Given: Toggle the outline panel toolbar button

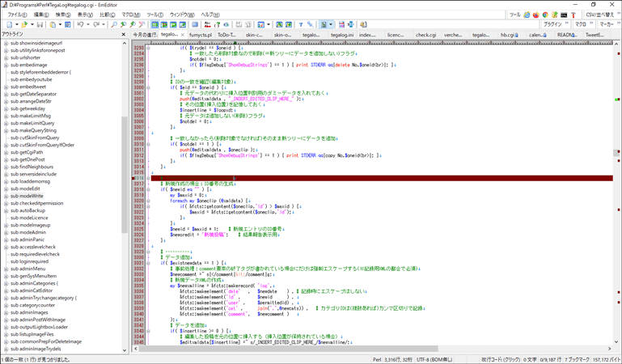Looking at the screenshot, I should click(x=324, y=24).
